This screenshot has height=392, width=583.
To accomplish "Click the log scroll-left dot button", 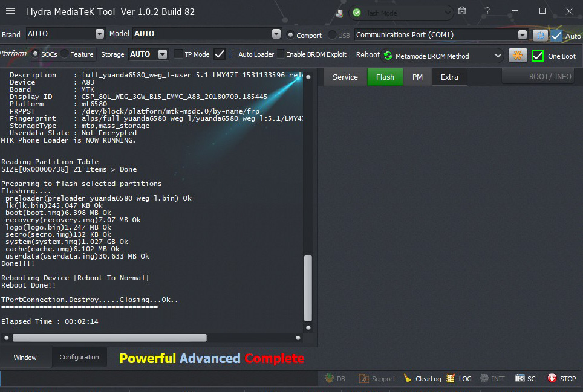I will pyautogui.click(x=6, y=338).
